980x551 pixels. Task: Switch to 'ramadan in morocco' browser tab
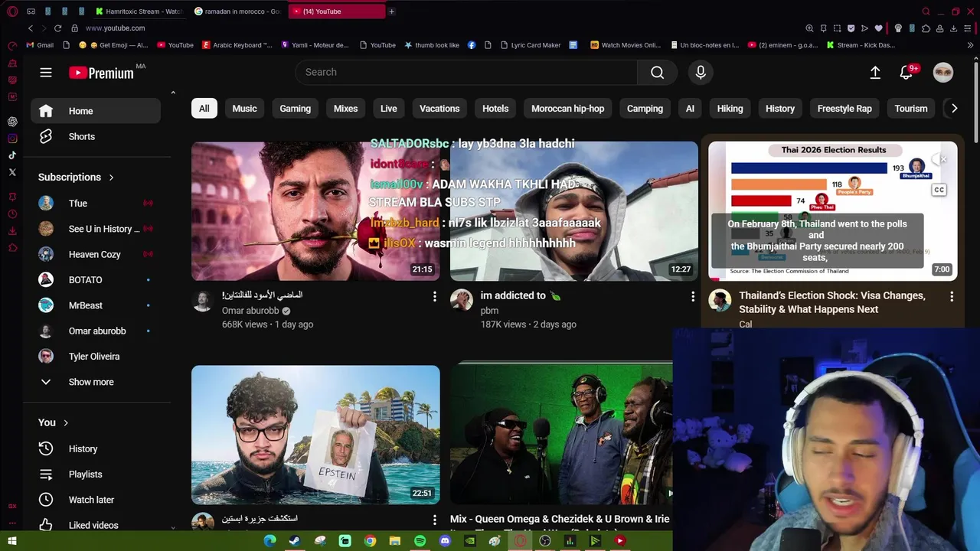(x=239, y=11)
